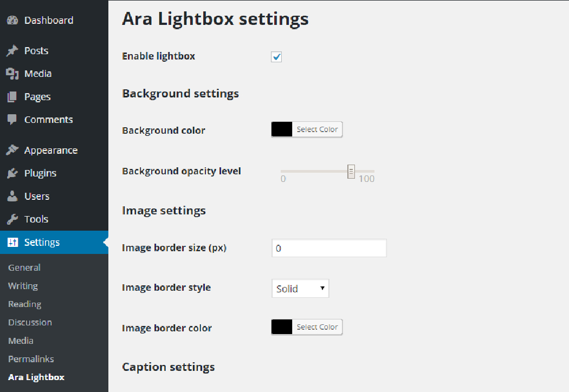569x392 pixels.
Task: Click the Appearance paintbrush icon
Action: tap(12, 150)
